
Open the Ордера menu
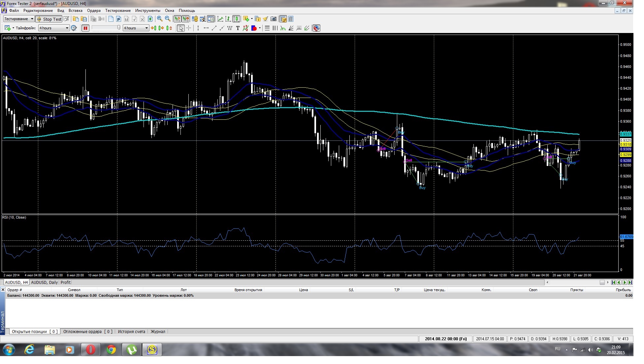point(94,11)
